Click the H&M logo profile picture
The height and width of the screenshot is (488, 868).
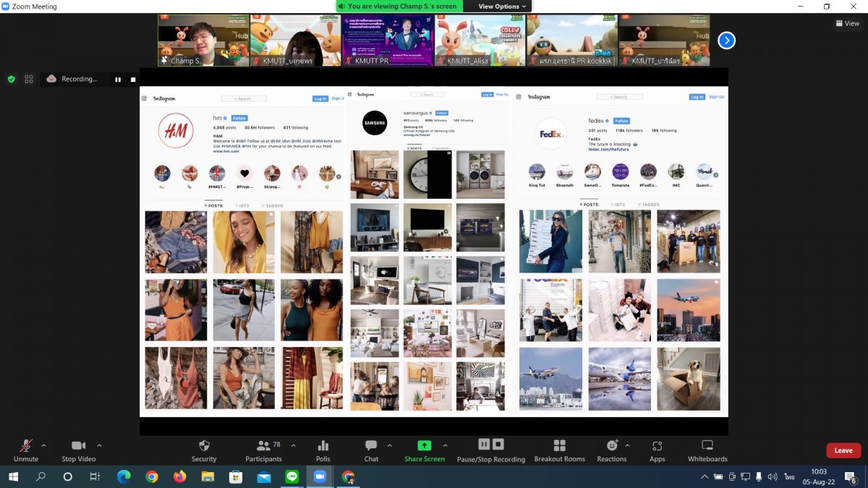[x=176, y=131]
